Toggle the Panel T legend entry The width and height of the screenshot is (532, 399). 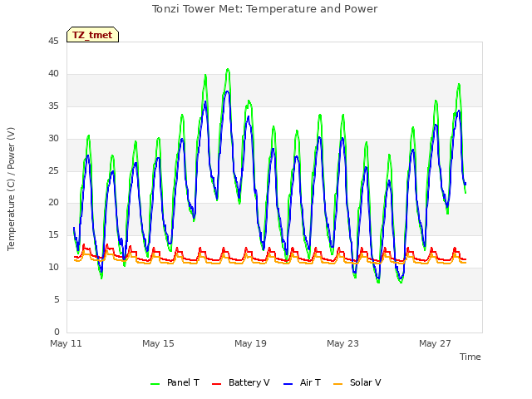point(175,382)
